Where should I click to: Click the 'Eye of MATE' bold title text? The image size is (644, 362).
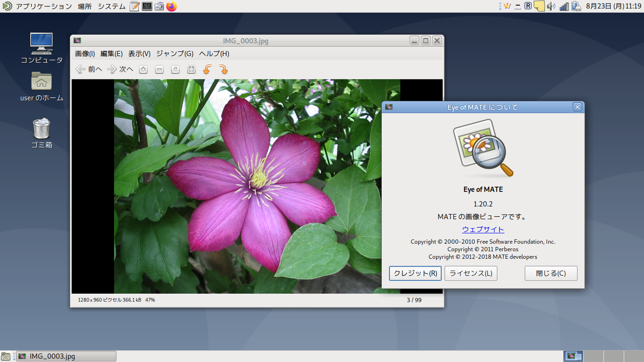pos(483,190)
